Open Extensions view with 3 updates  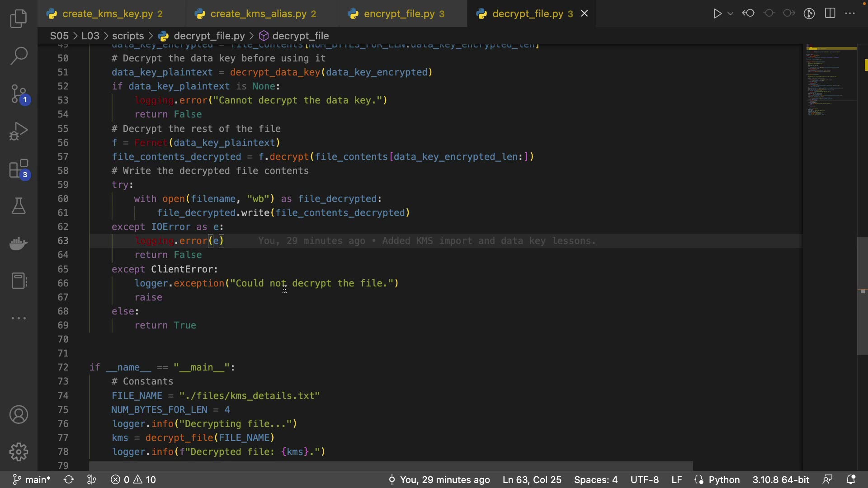pos(19,169)
